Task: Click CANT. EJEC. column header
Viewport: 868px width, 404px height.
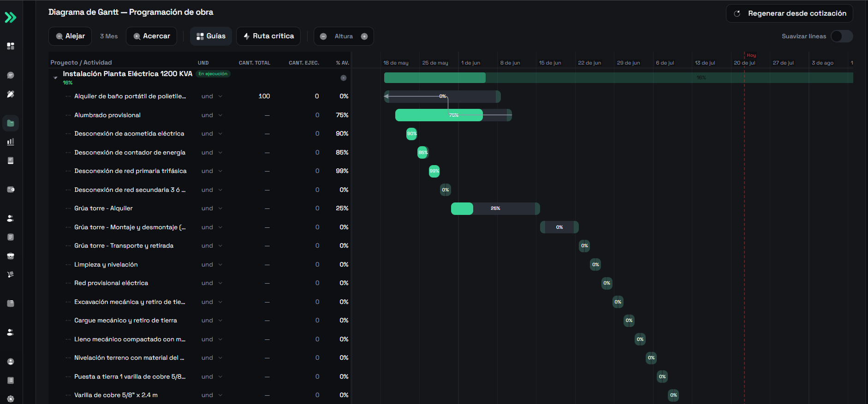Action: [304, 63]
